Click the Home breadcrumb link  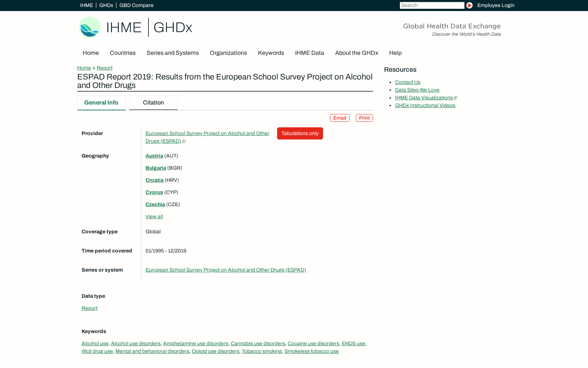84,68
